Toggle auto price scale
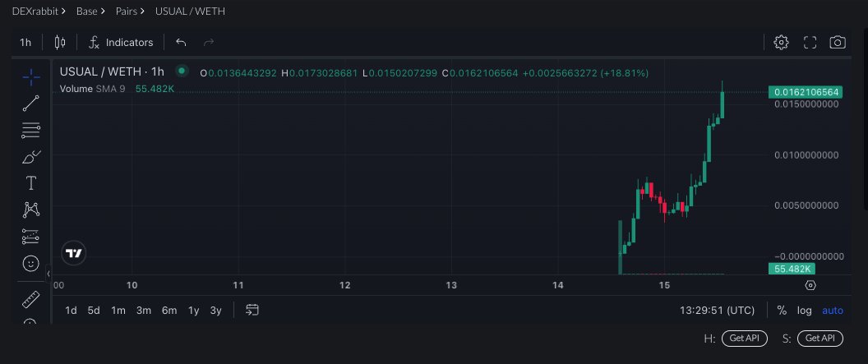 click(x=833, y=311)
